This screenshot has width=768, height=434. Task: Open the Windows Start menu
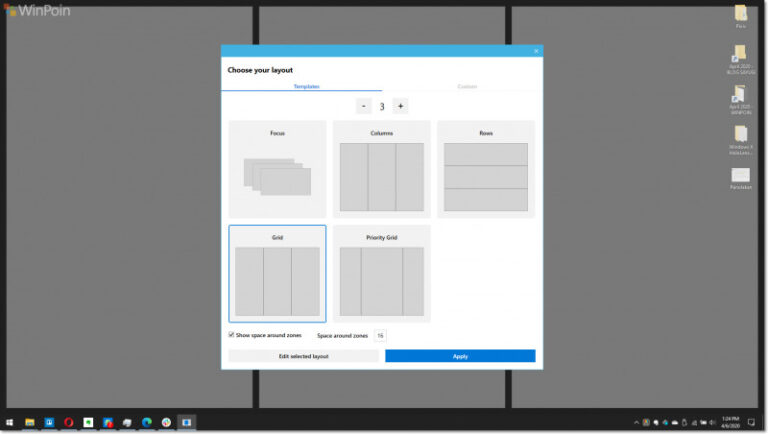click(9, 422)
